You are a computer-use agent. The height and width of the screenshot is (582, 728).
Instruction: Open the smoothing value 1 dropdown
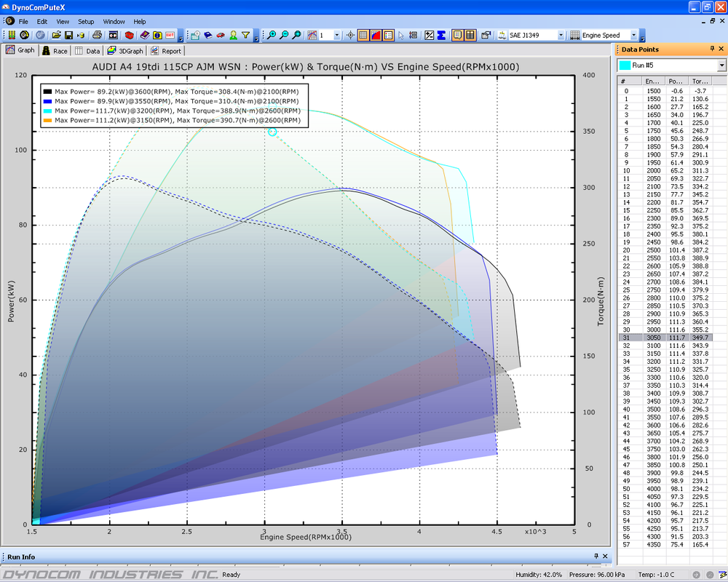tap(336, 35)
